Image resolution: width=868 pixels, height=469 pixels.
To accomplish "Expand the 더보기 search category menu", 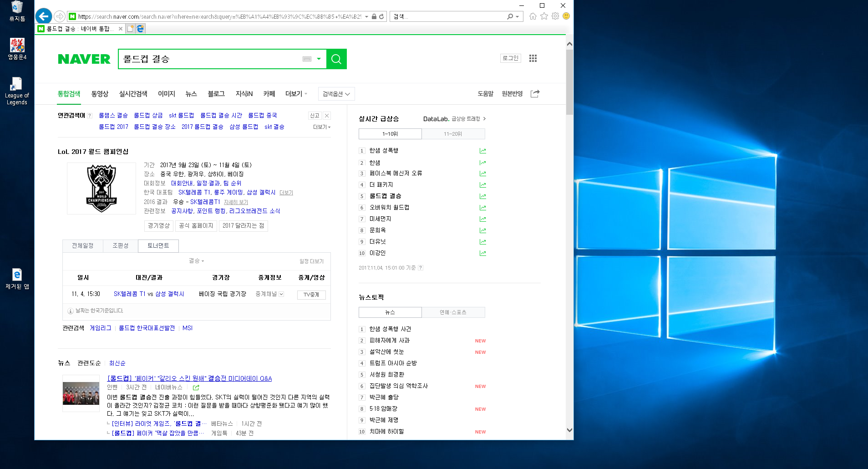I will (x=296, y=94).
